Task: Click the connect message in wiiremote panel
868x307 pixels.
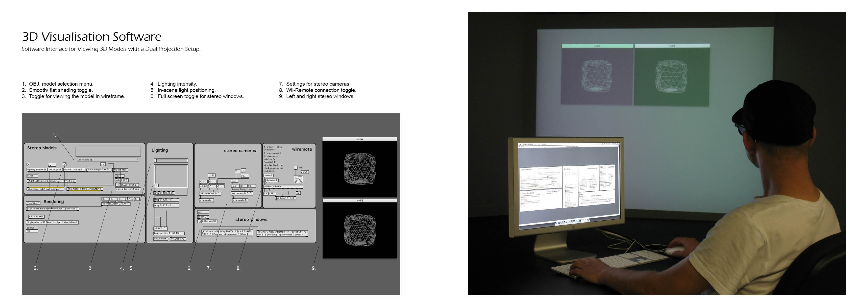Action: [268, 176]
